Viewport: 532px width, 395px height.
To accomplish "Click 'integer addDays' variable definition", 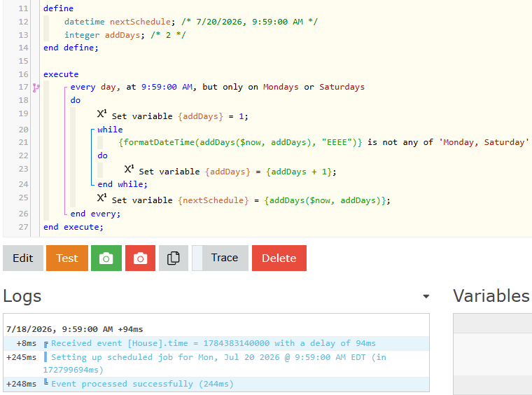I will pos(104,35).
